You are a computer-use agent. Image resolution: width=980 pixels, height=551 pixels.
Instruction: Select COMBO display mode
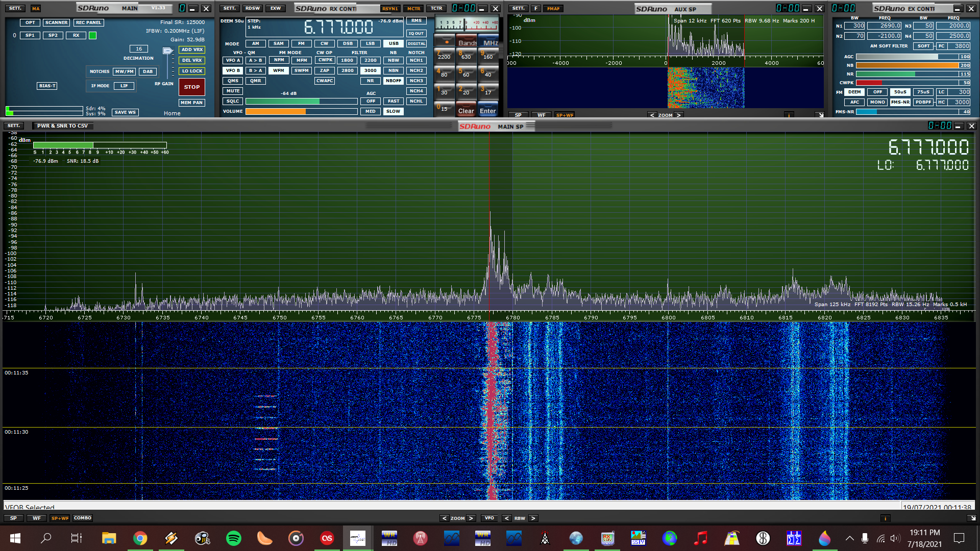coord(82,518)
